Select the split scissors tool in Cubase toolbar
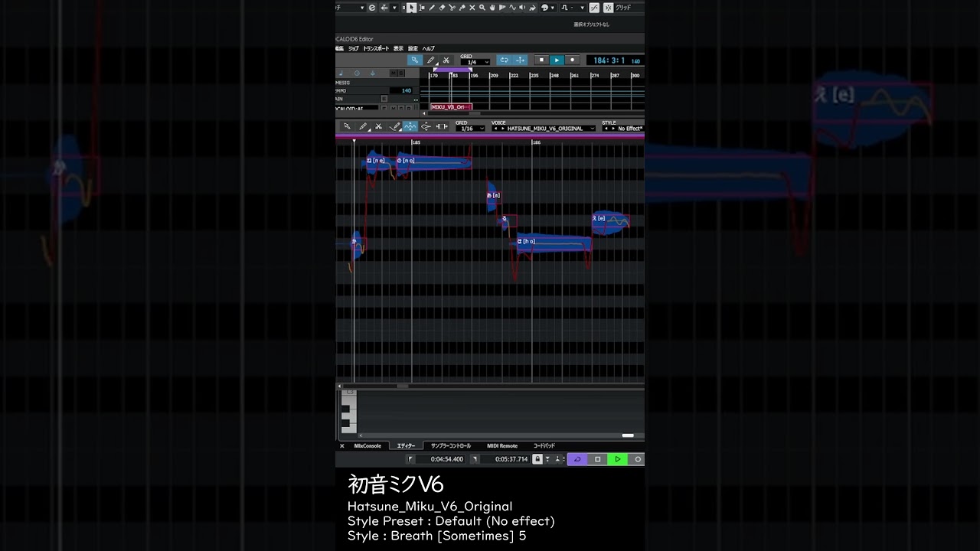The height and width of the screenshot is (551, 980). coord(452,8)
